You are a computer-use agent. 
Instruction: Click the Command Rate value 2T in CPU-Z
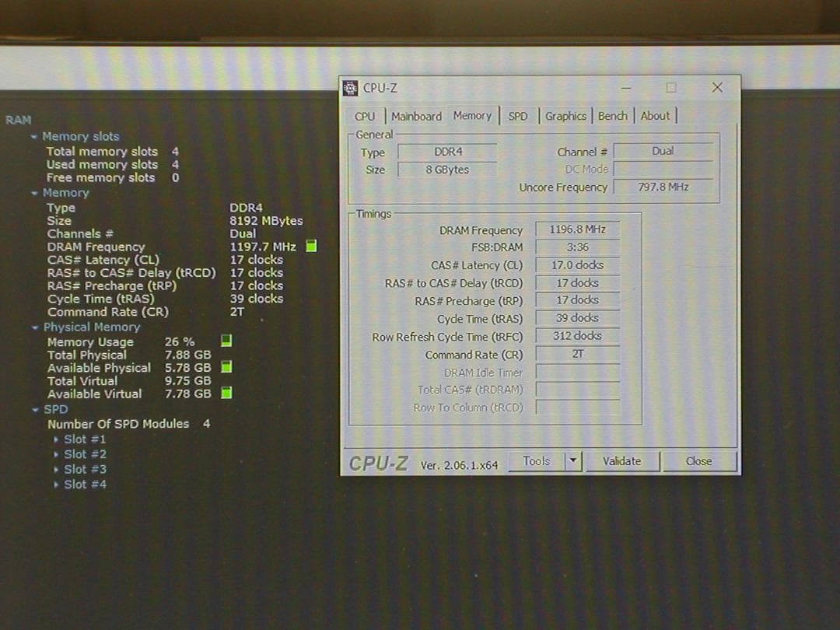click(x=577, y=354)
